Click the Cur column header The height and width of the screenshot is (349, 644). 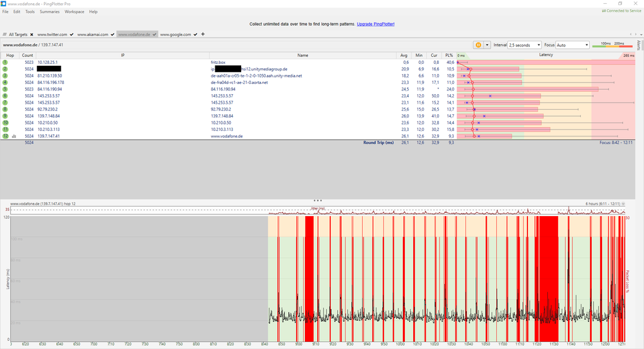point(434,55)
